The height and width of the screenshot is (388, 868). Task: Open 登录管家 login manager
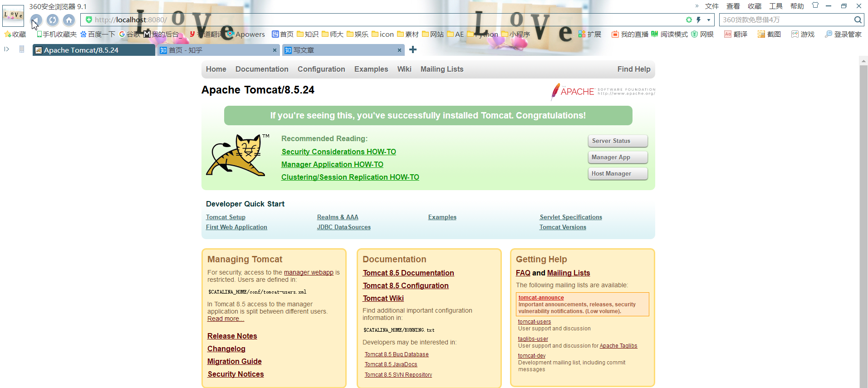point(843,34)
